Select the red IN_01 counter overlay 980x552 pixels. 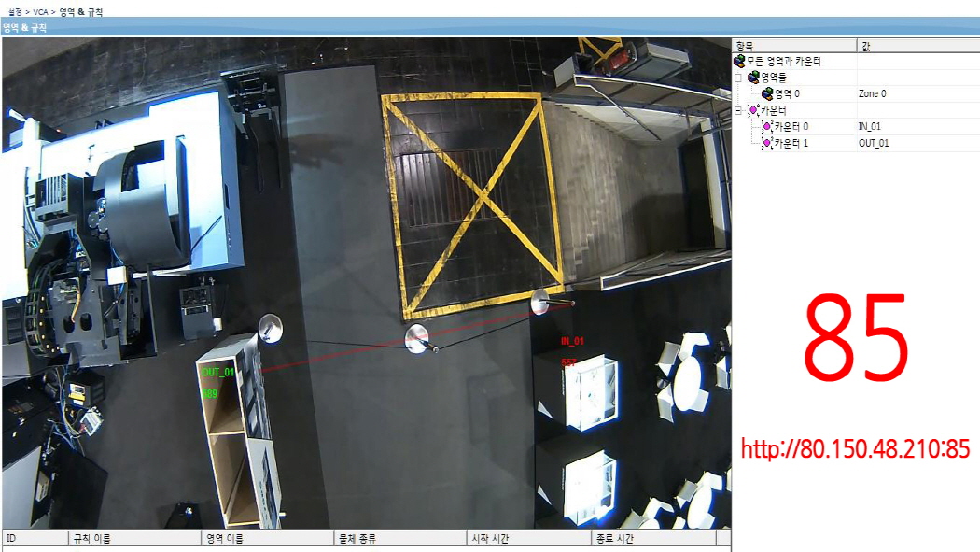point(572,341)
